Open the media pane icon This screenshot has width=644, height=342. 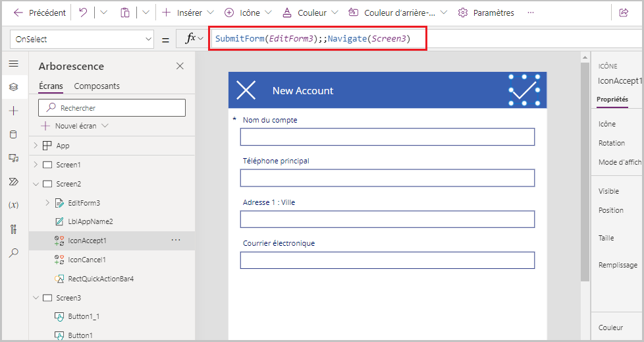(14, 158)
